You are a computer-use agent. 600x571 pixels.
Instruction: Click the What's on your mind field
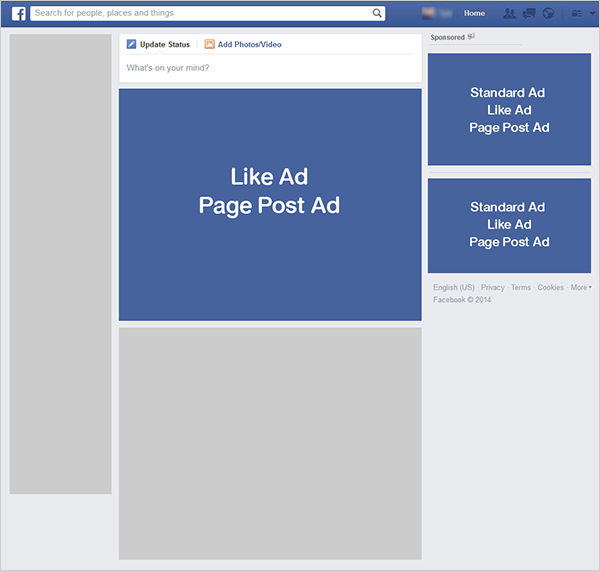[270, 68]
